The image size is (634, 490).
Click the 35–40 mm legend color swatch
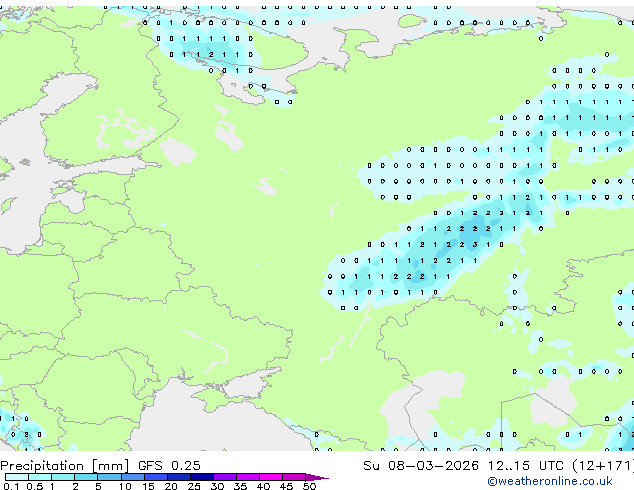[x=247, y=477]
